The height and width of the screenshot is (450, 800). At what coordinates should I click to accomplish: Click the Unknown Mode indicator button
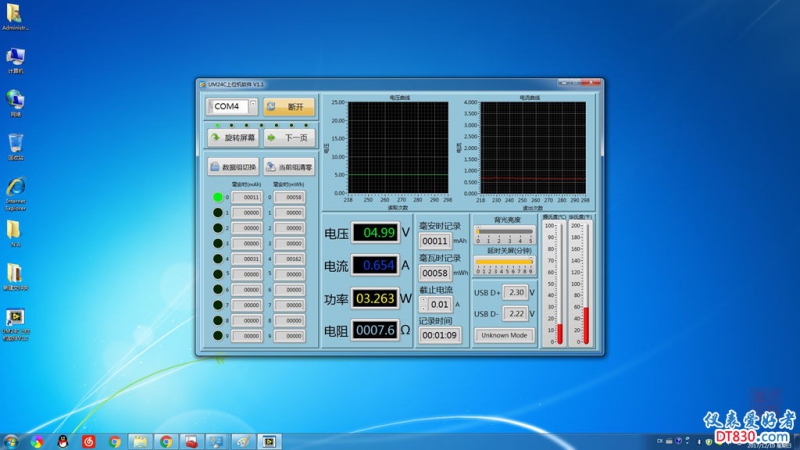point(504,336)
